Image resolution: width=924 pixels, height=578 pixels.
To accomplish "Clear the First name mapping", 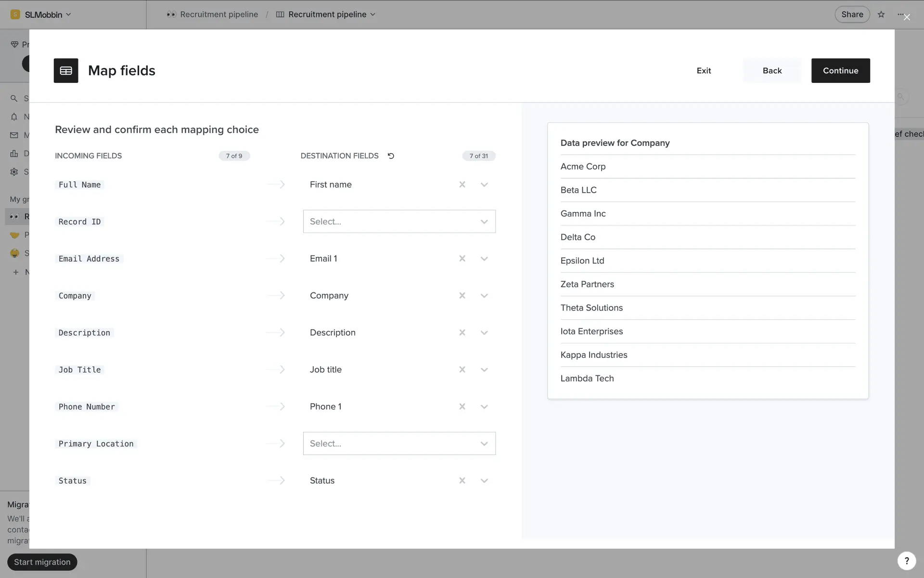I will (x=462, y=184).
